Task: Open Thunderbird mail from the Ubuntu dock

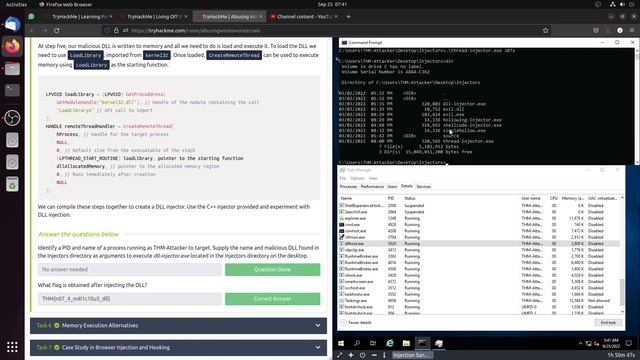Action: [x=12, y=24]
